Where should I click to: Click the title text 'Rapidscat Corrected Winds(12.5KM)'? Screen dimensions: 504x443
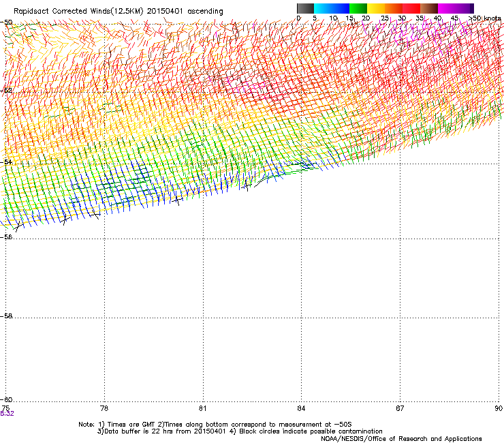click(78, 12)
